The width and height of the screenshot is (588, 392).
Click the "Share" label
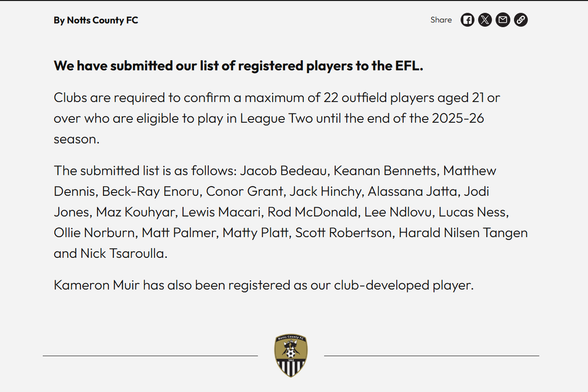click(441, 20)
